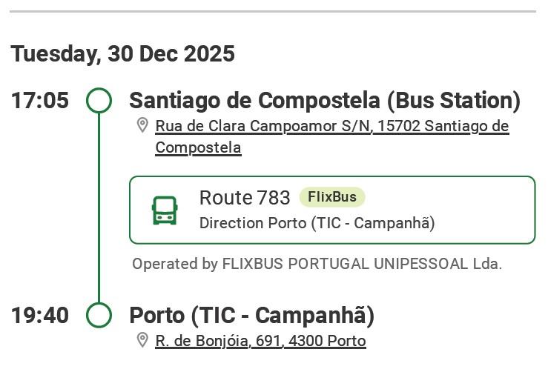
Task: Click the word Compostela on the address's second line
Action: pyautogui.click(x=198, y=147)
